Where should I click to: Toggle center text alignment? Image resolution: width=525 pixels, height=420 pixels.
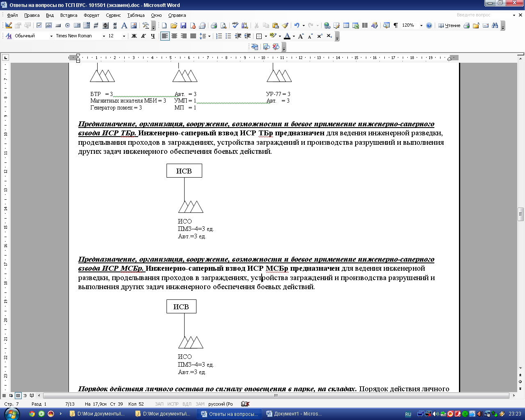[x=174, y=36]
